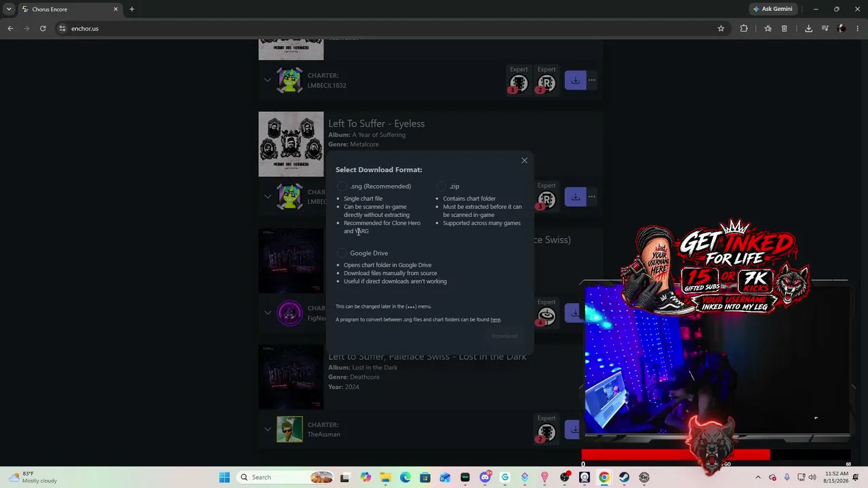Expand the top LMBECIL1832 charter row
Screen dimensions: 868x488
coord(268,80)
